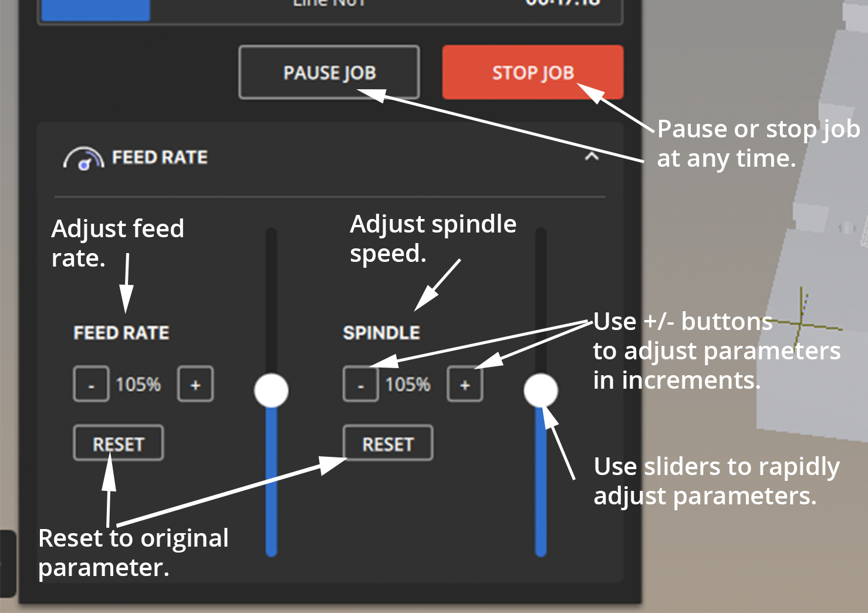Collapse the Feed Rate panel chevron

[592, 157]
